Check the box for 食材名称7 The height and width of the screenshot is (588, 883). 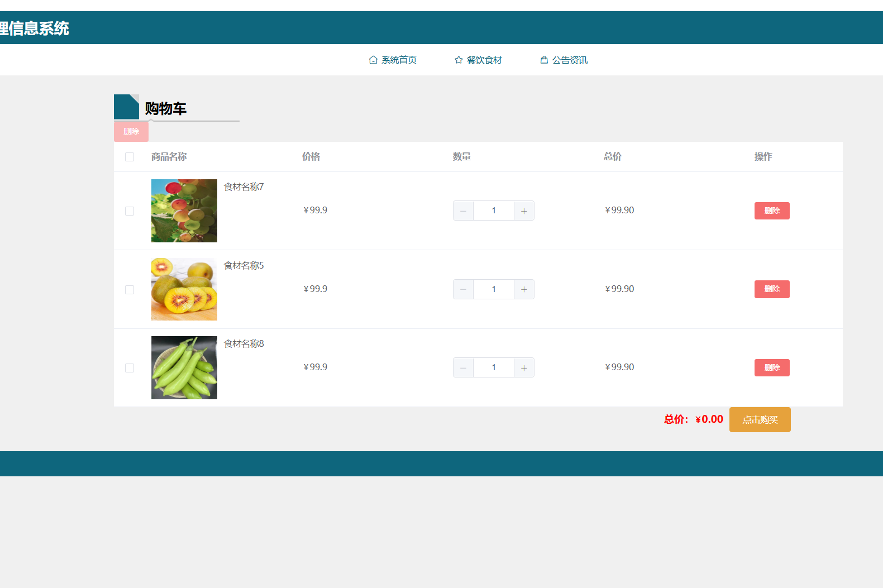[x=130, y=211]
